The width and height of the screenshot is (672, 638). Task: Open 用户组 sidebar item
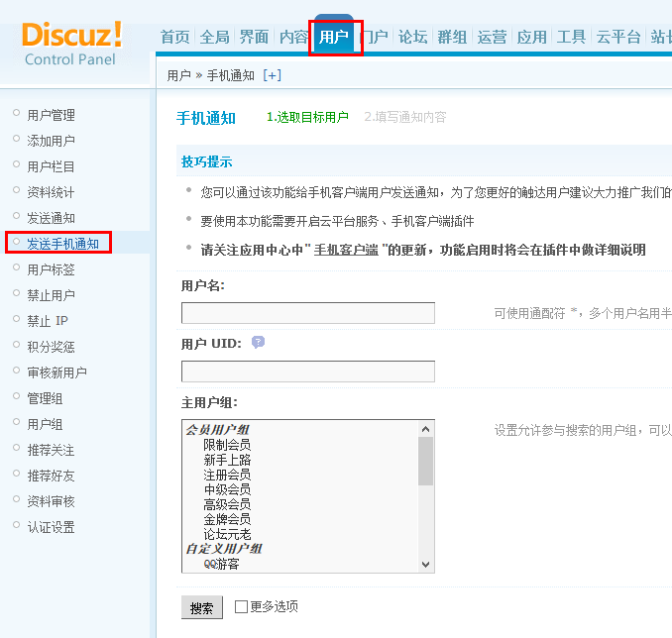point(45,424)
